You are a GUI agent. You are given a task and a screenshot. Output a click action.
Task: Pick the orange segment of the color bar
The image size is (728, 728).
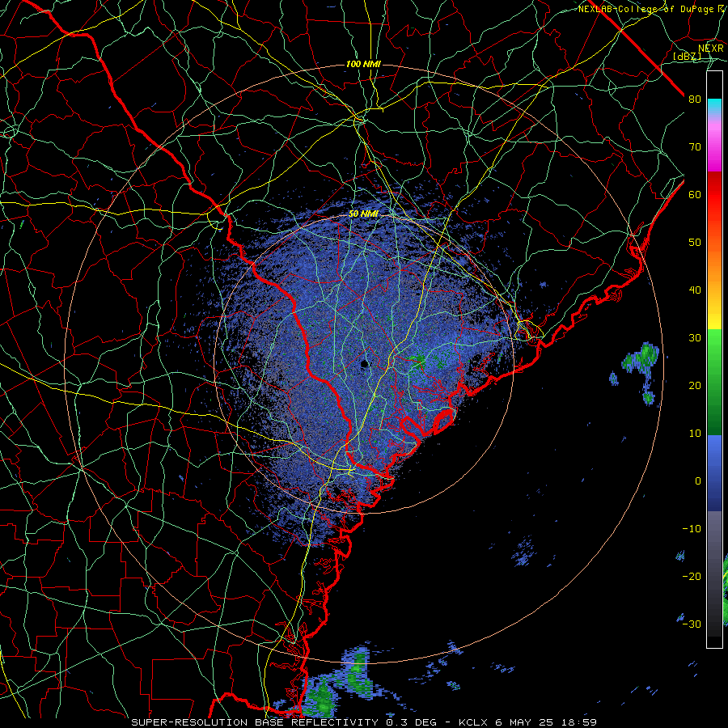pyautogui.click(x=714, y=267)
